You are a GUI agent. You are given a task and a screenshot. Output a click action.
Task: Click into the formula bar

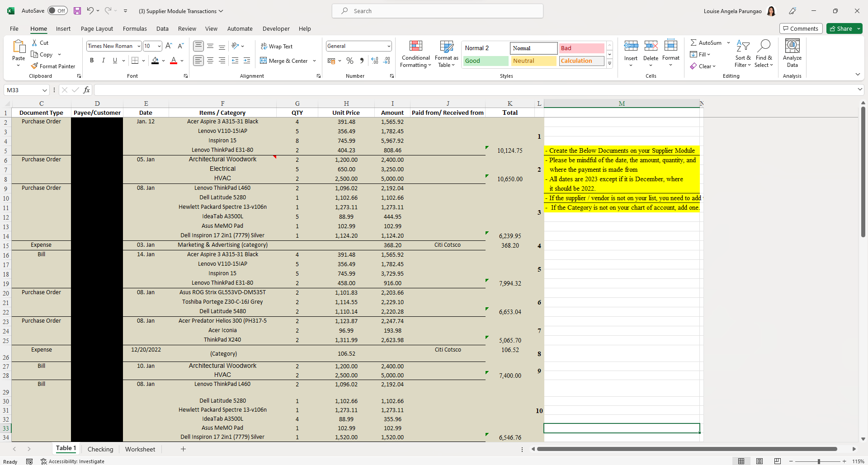[475, 90]
